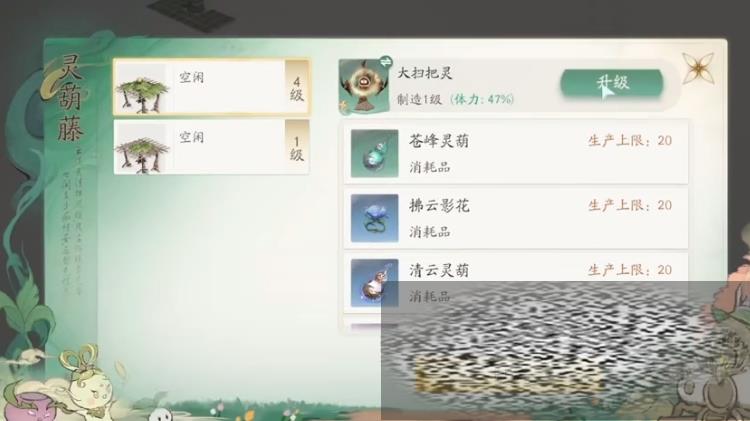Click the 4级 level badge

pyautogui.click(x=297, y=89)
